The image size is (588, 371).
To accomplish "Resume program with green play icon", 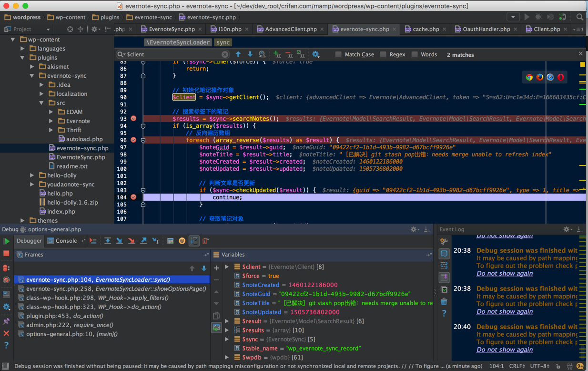I will click(x=6, y=242).
